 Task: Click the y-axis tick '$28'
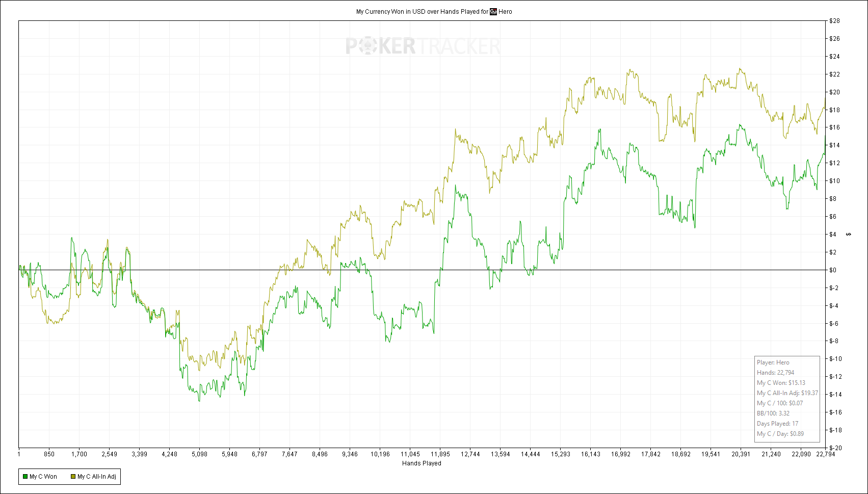834,21
